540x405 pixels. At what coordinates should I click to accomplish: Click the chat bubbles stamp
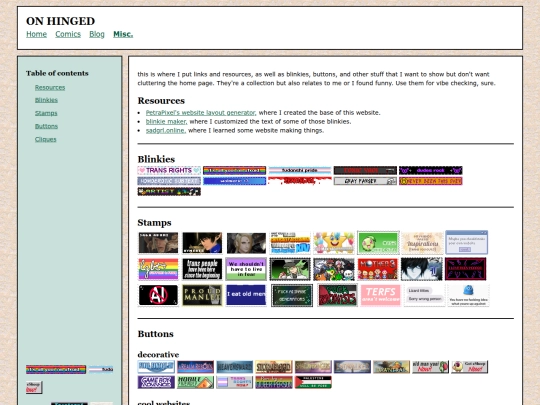point(424,295)
